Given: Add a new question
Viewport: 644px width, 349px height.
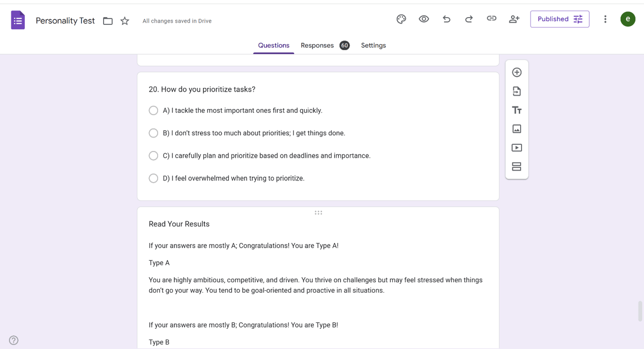Looking at the screenshot, I should click(517, 73).
